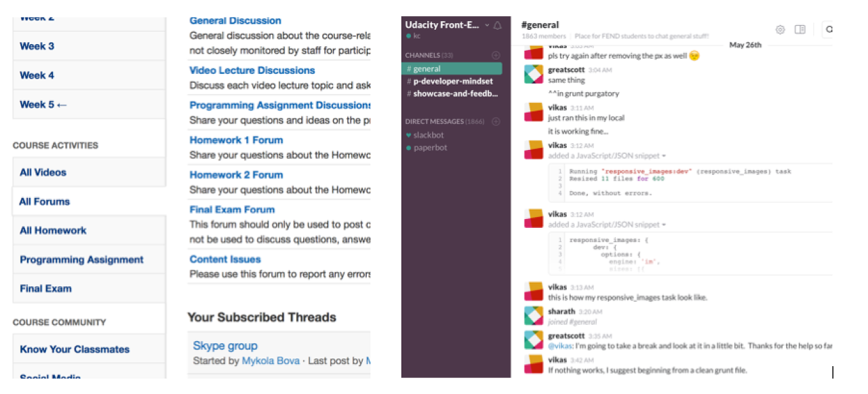Select the #general channel
The height and width of the screenshot is (394, 868).
(452, 68)
